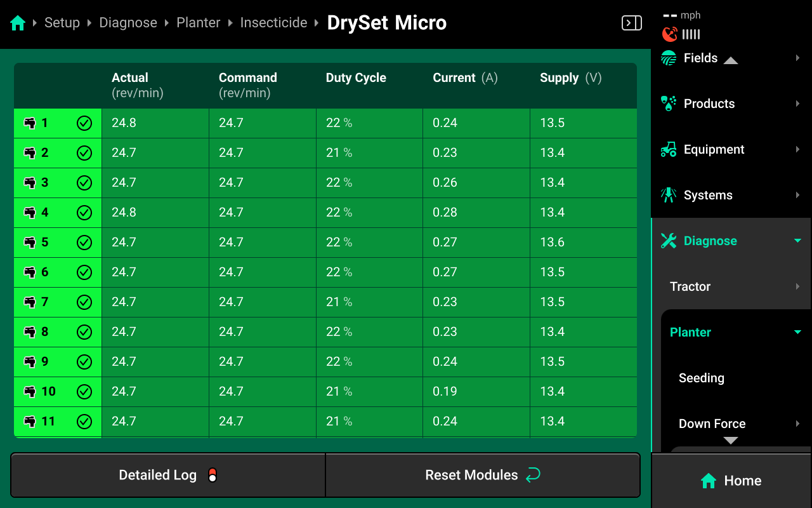Click the mph speed readout
812x508 pixels.
[682, 15]
